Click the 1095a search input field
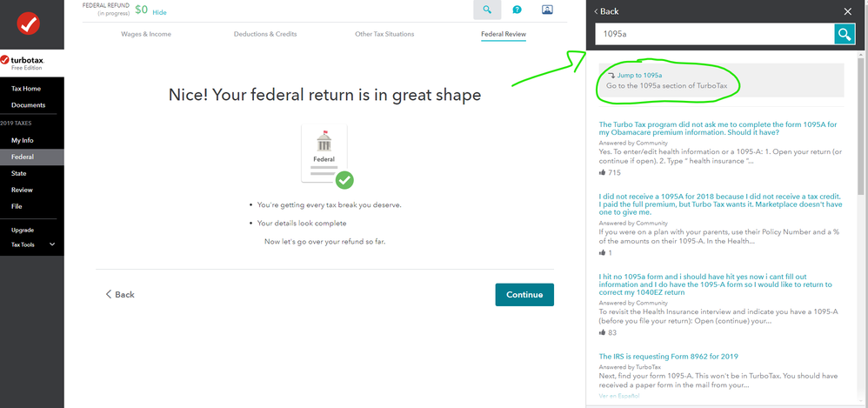This screenshot has width=868, height=408. [714, 34]
